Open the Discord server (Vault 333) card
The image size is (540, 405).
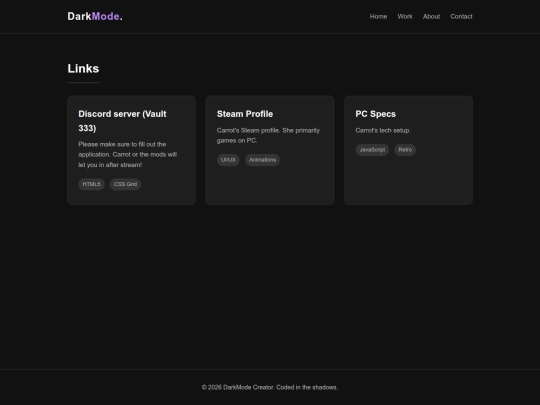click(x=132, y=150)
